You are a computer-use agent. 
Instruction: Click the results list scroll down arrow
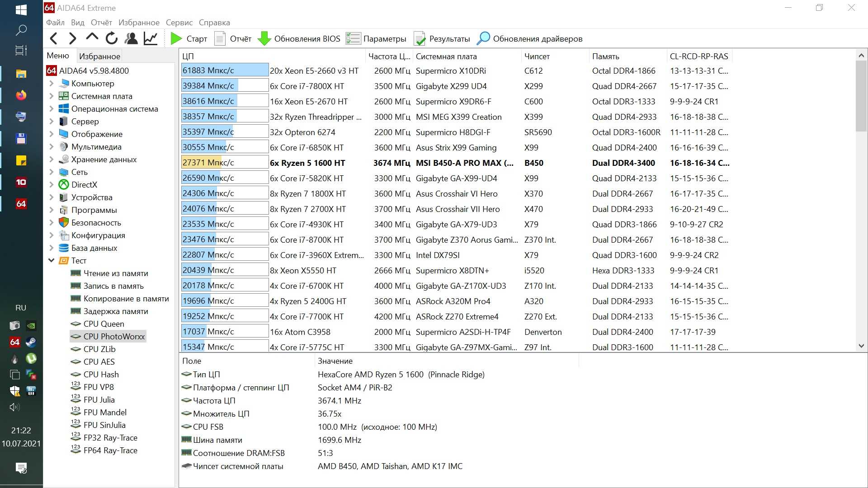click(x=861, y=346)
